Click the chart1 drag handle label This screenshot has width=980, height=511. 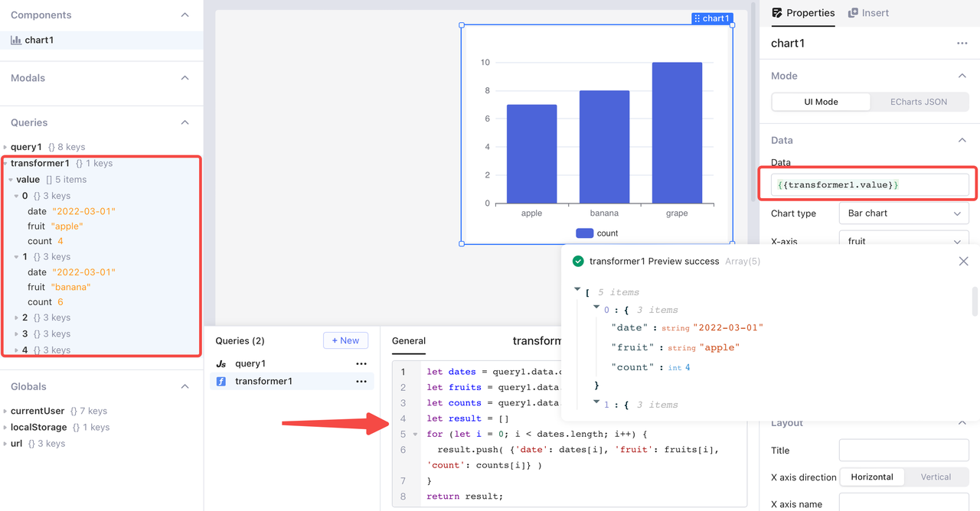tap(712, 18)
